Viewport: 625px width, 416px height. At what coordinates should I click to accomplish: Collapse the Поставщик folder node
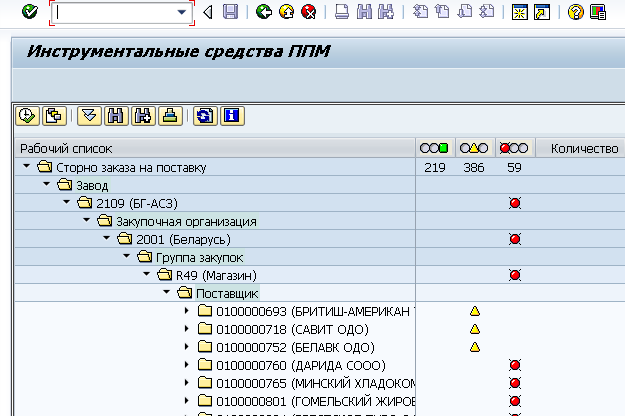coord(166,293)
